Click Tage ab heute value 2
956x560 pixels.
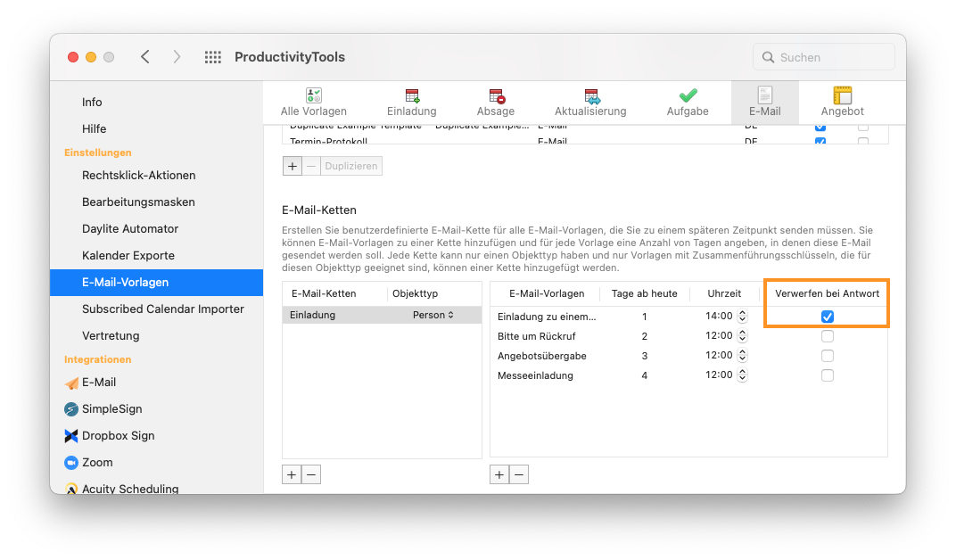pyautogui.click(x=645, y=336)
